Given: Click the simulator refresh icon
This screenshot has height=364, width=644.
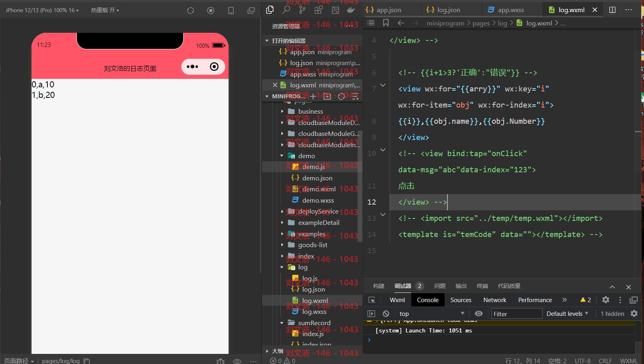Looking at the screenshot, I should [x=191, y=11].
